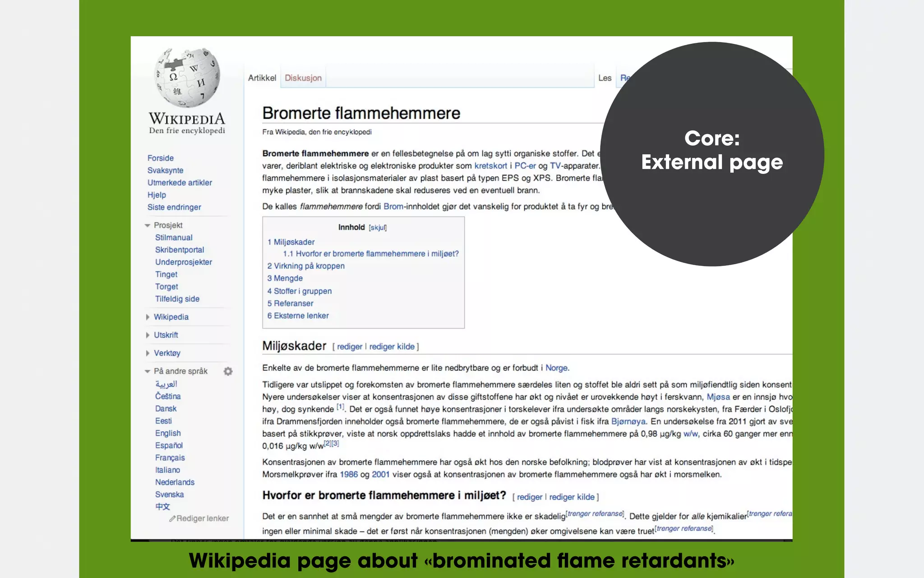
Task: Open the Diskusjon tab
Action: 303,78
